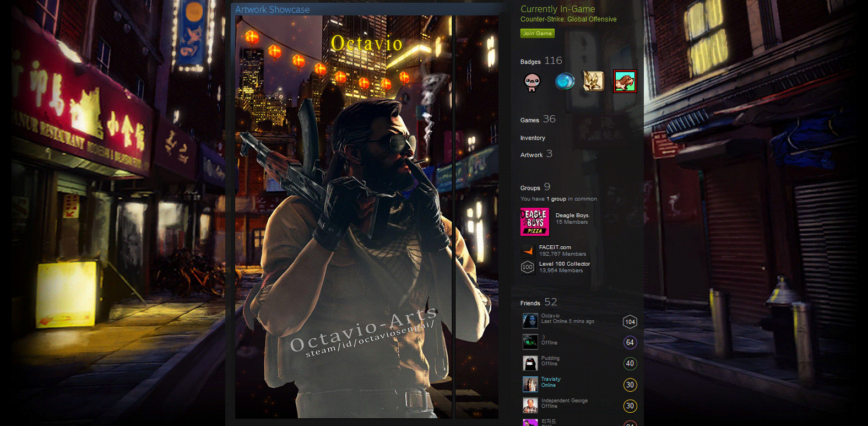
Task: Open the Deagle Boys. group name
Action: (572, 215)
